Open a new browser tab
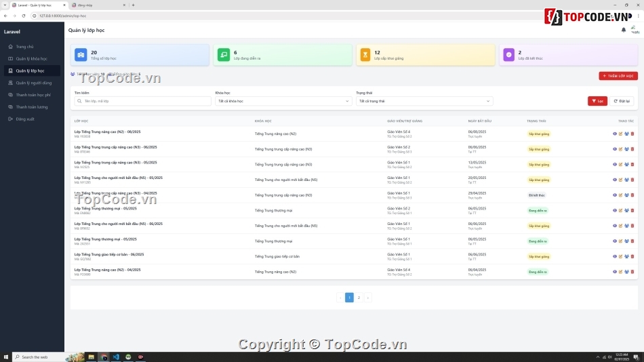The image size is (644, 362). 133,5
